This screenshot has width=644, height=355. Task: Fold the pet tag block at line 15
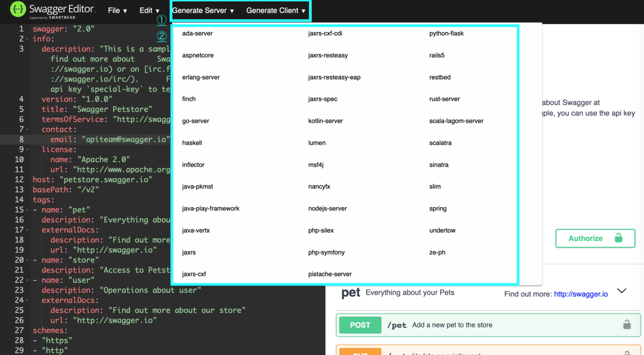coord(28,210)
